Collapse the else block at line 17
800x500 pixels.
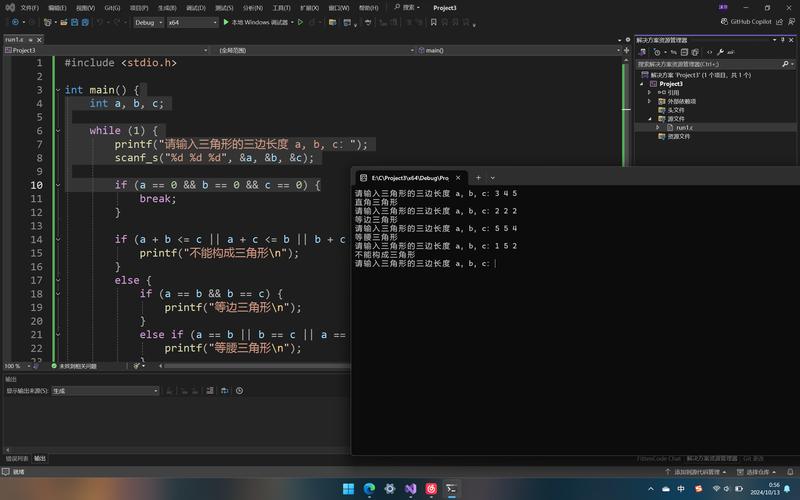58,280
